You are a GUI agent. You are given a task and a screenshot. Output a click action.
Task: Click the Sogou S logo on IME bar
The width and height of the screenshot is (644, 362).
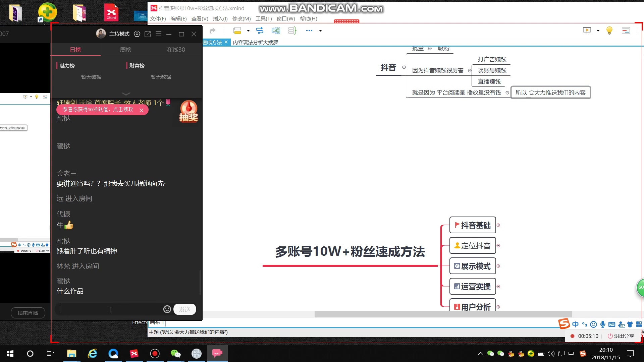coord(564,323)
